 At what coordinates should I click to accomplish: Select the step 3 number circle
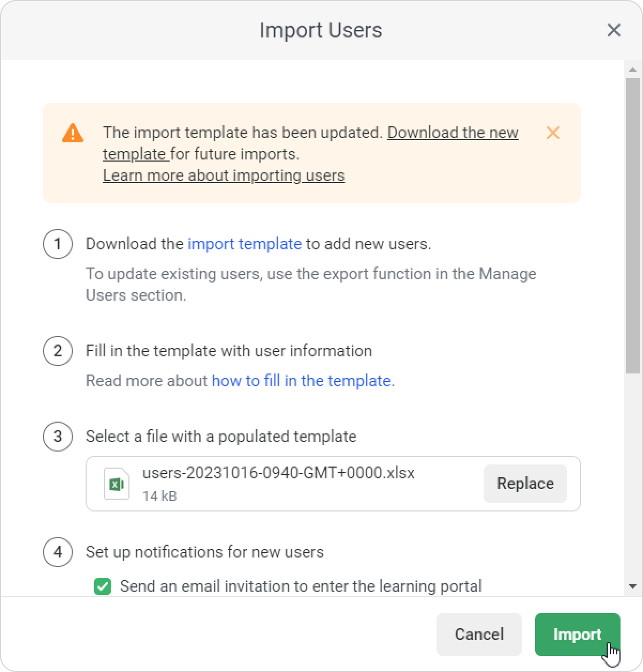tap(58, 437)
